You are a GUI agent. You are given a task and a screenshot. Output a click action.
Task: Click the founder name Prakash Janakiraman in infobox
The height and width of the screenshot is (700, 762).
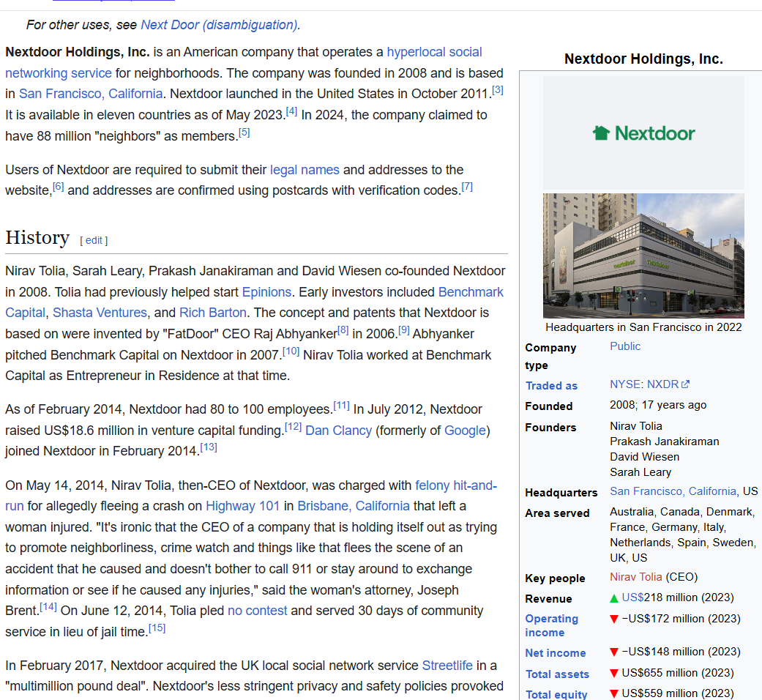click(x=665, y=442)
